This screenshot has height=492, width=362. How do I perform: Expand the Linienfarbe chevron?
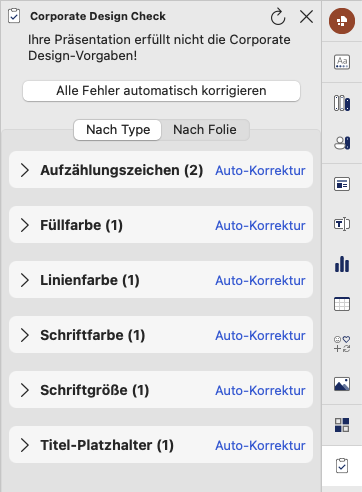click(x=25, y=280)
